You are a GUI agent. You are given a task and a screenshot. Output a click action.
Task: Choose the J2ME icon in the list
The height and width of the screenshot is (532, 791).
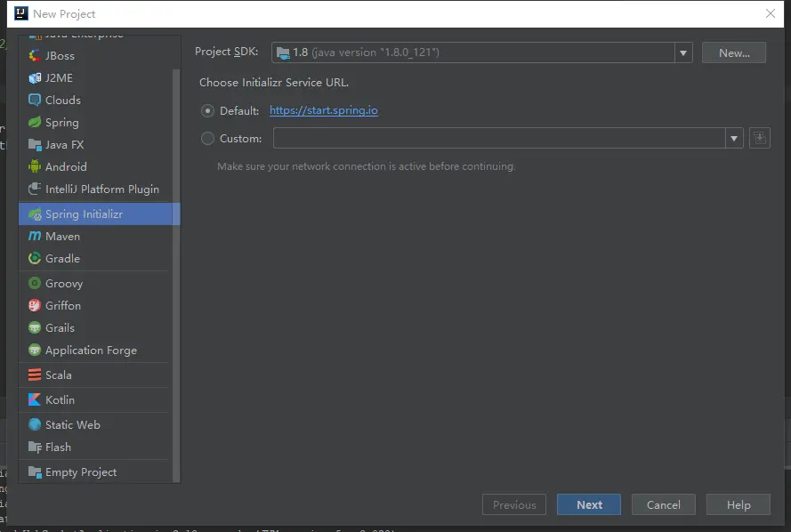tap(35, 77)
